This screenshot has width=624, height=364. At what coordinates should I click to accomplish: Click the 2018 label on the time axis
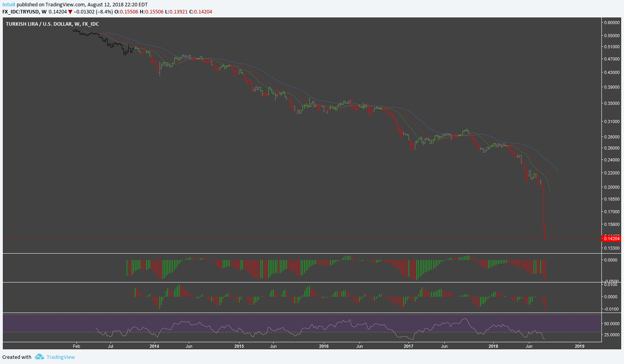[x=493, y=346]
